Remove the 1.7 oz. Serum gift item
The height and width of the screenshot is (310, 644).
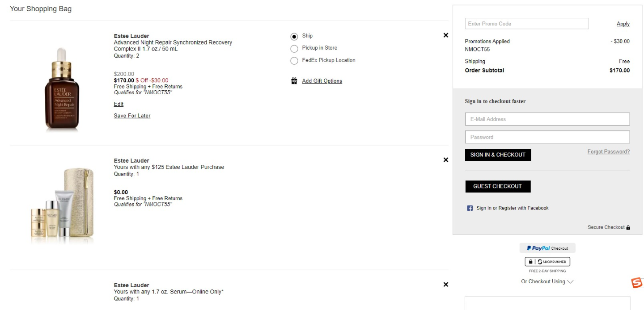click(445, 285)
